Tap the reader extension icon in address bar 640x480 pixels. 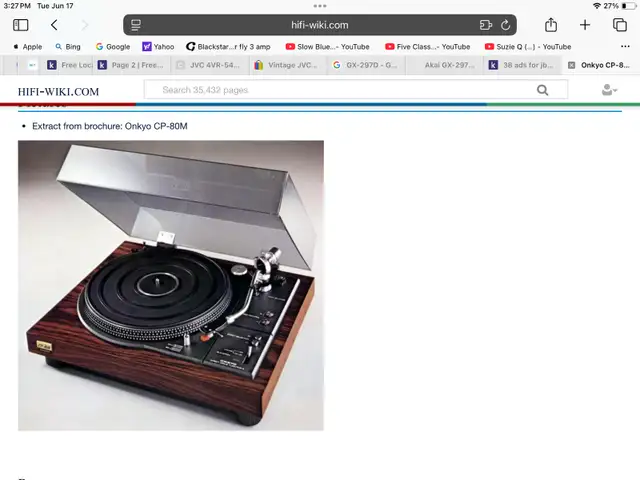click(x=485, y=25)
